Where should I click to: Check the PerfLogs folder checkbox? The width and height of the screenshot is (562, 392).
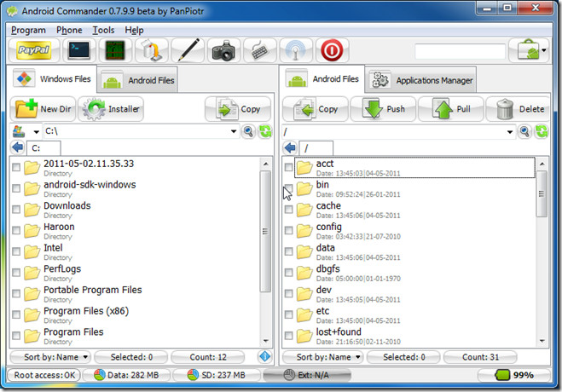point(16,273)
